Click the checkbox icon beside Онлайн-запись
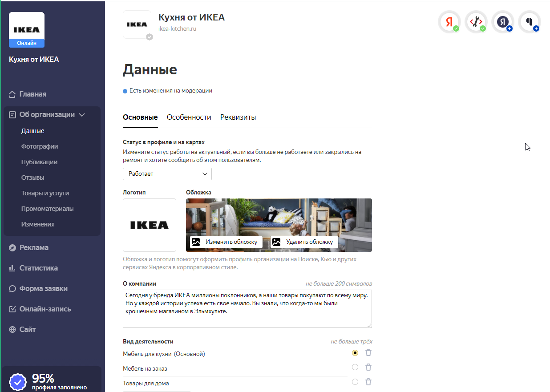 [12, 309]
